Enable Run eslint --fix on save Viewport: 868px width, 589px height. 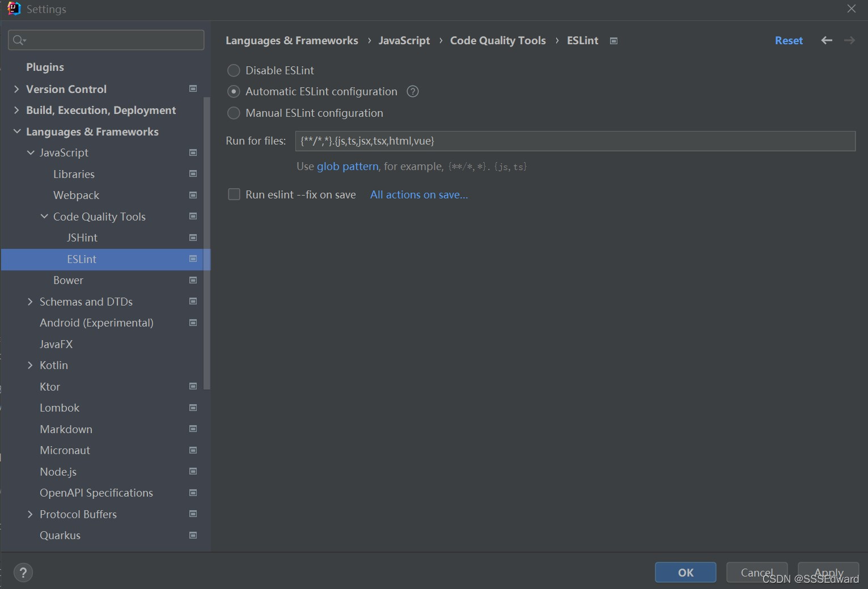tap(234, 194)
